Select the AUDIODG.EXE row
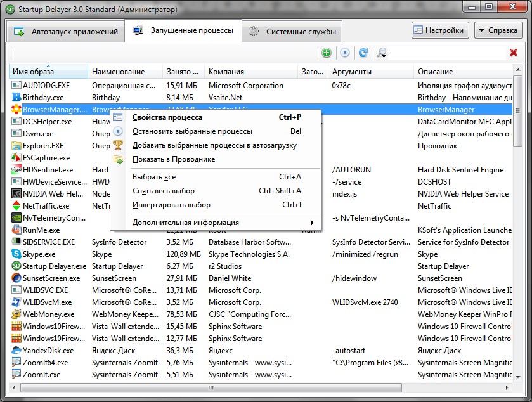This screenshot has width=532, height=402. pos(261,86)
